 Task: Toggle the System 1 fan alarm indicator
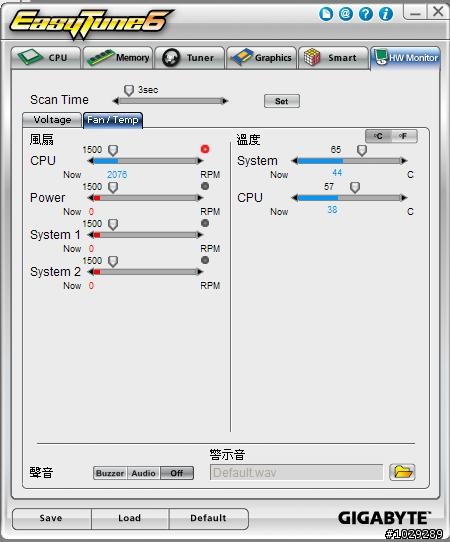pos(205,223)
